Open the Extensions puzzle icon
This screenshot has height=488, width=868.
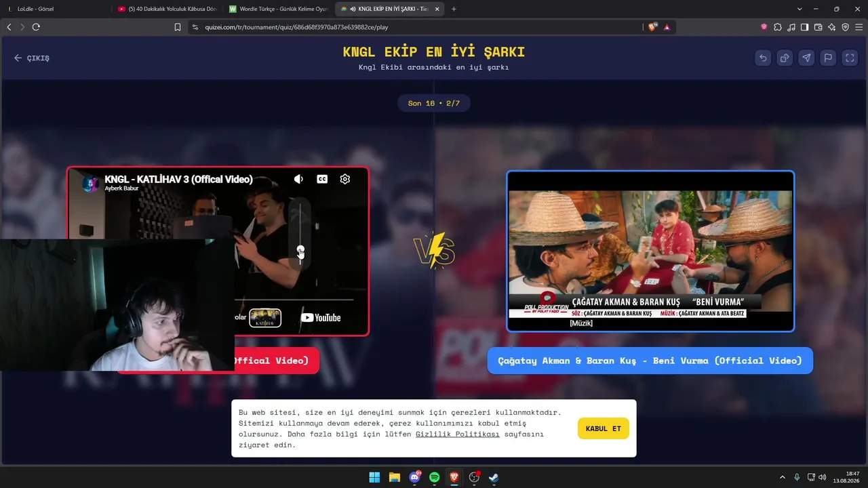point(778,27)
